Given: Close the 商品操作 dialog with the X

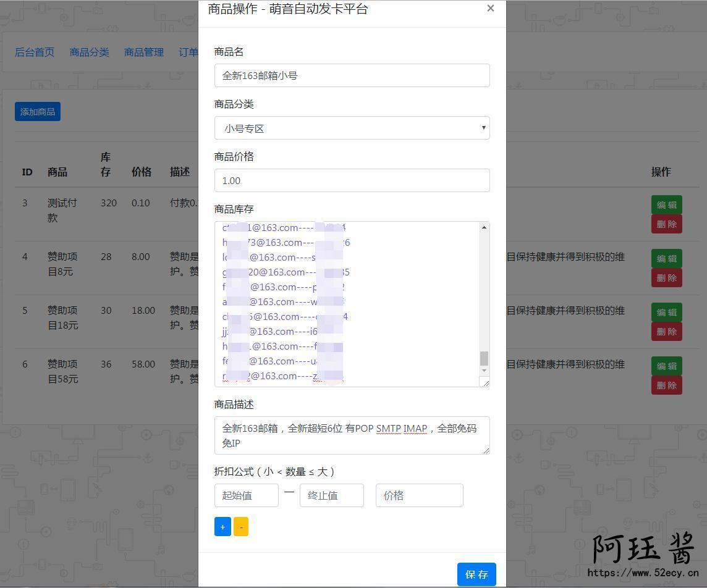Looking at the screenshot, I should 491,8.
